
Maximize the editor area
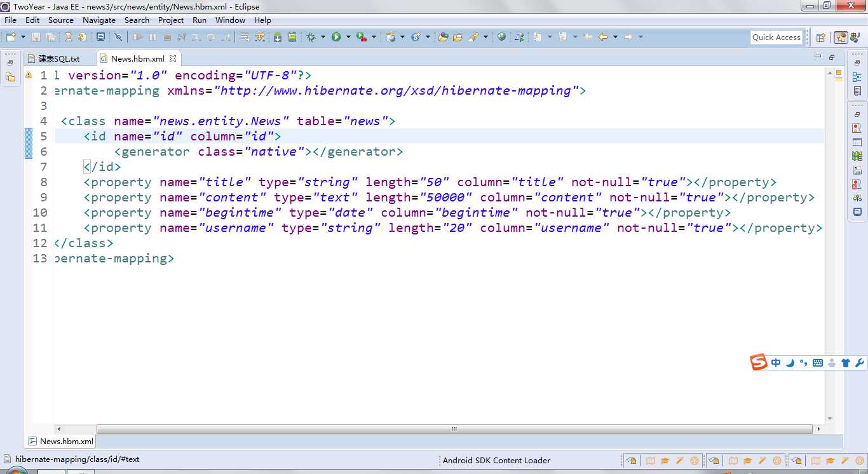coord(832,57)
